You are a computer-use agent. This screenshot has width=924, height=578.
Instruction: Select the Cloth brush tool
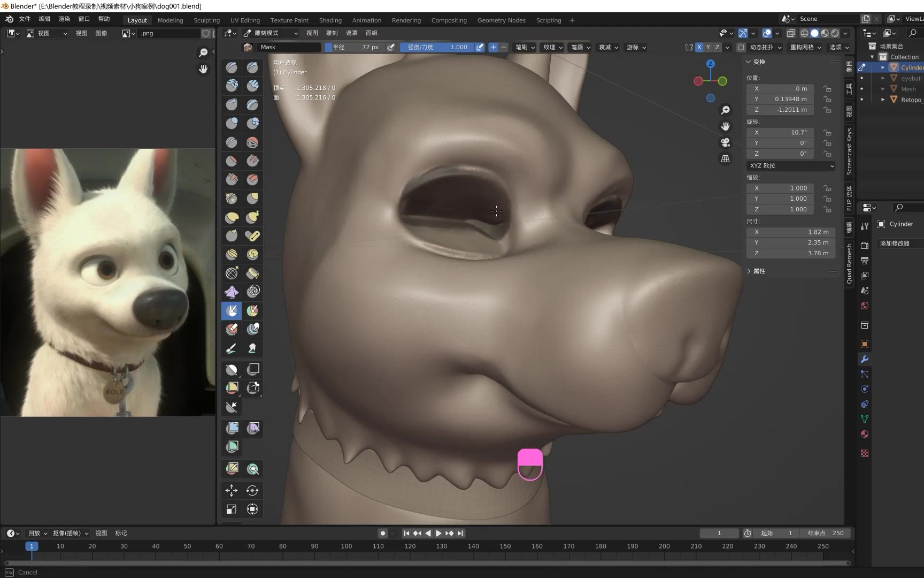[x=232, y=292]
